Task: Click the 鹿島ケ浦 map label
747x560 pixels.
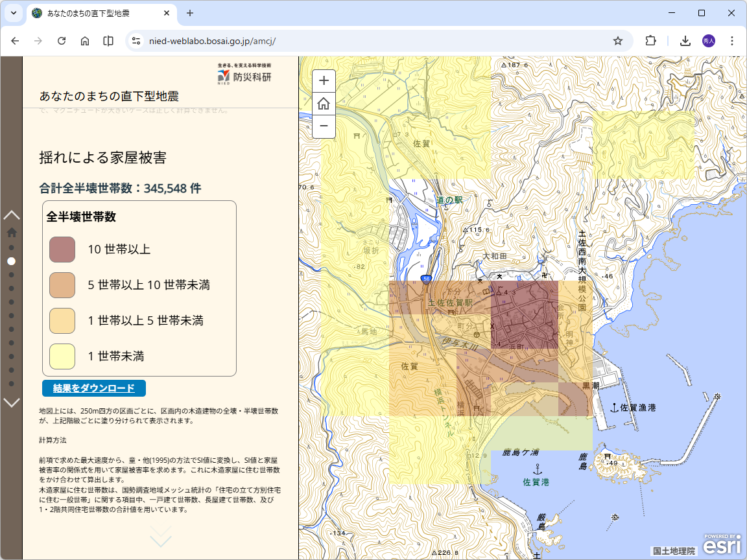Action: click(x=521, y=452)
